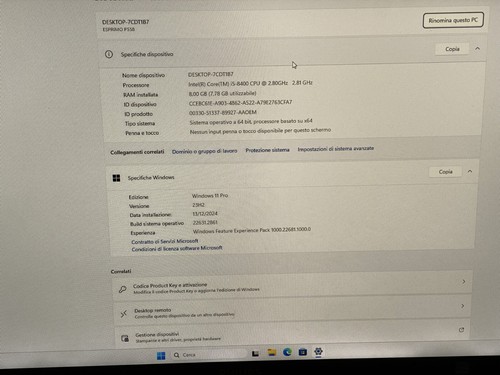This screenshot has height=375, width=500.
Task: Select the Windows 11 Pro edition text
Action: 210,196
